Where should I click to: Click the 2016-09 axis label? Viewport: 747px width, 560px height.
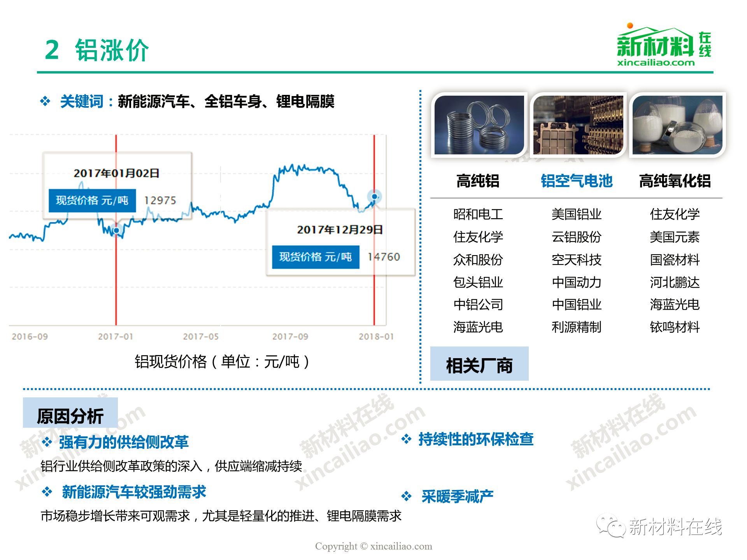click(30, 336)
